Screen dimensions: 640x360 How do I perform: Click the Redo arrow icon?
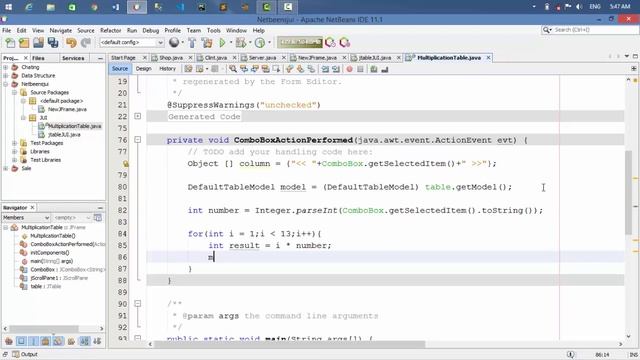tap(86, 42)
